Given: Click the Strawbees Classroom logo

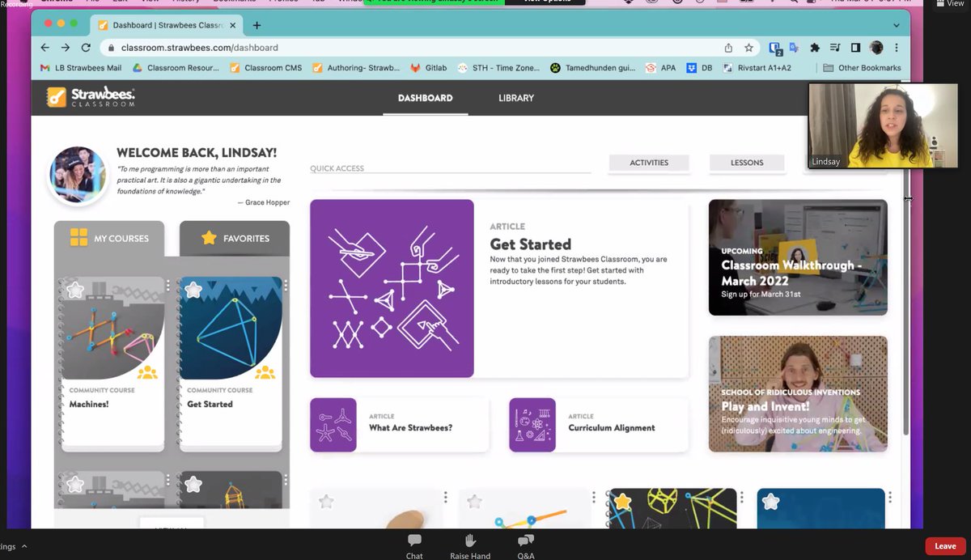Looking at the screenshot, I should pyautogui.click(x=91, y=97).
